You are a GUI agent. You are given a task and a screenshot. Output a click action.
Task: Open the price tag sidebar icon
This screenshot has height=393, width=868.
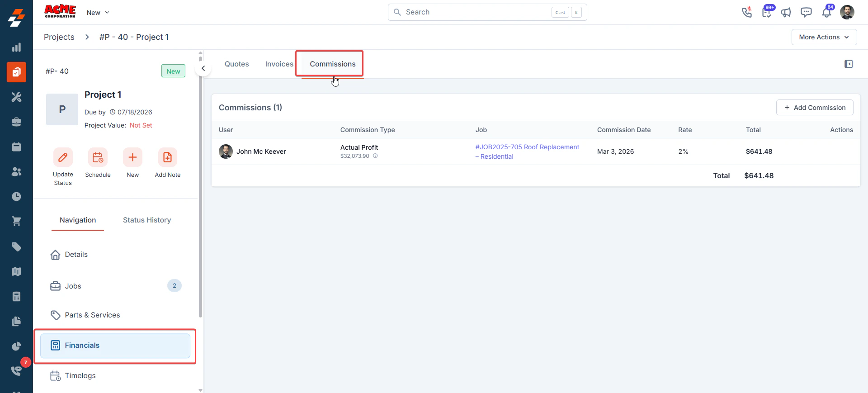(16, 246)
